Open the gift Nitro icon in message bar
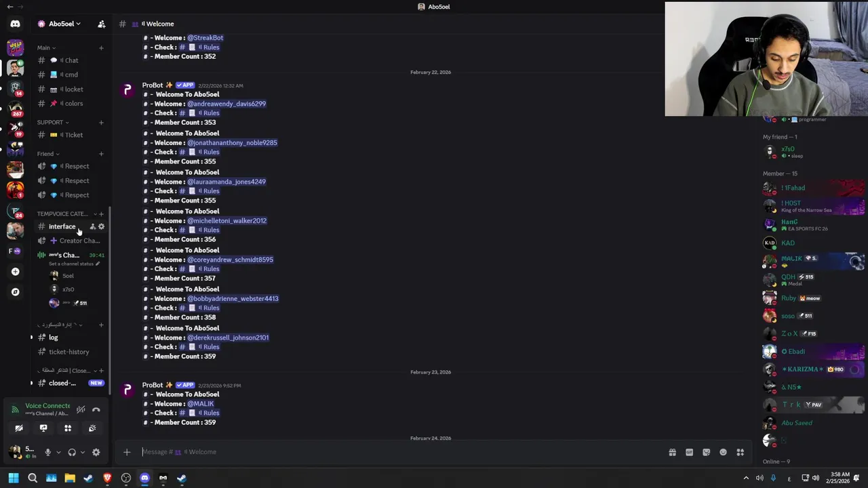Image resolution: width=868 pixels, height=488 pixels. click(x=672, y=452)
